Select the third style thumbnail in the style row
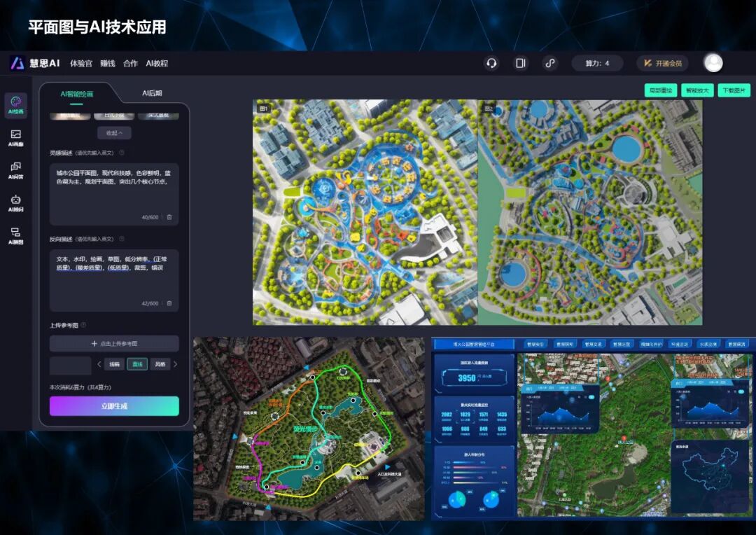This screenshot has height=535, width=756. tap(158, 116)
